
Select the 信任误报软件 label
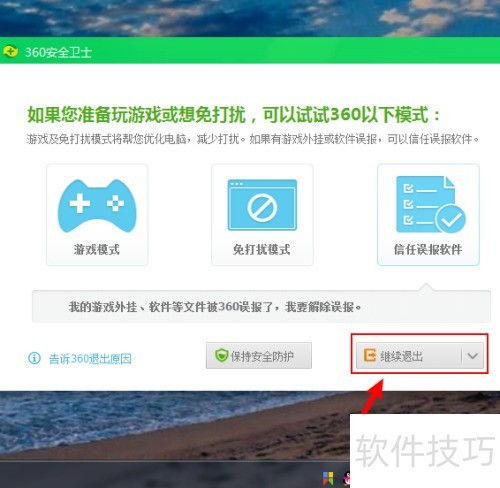[x=428, y=249]
